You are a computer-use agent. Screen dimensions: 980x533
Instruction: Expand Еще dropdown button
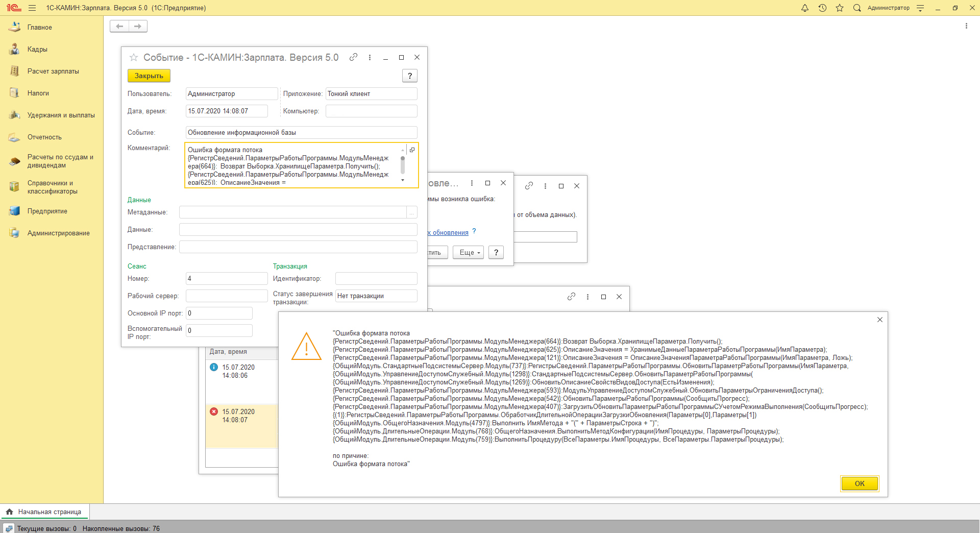(x=468, y=252)
